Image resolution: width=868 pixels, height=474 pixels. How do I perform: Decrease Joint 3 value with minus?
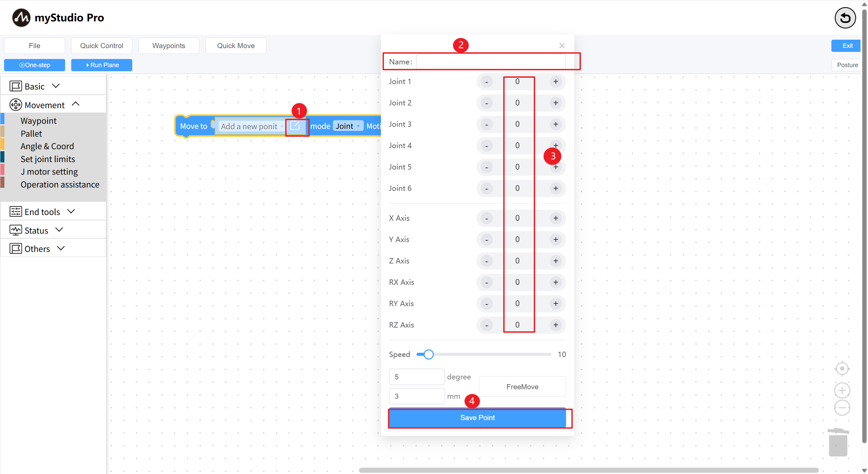[487, 124]
